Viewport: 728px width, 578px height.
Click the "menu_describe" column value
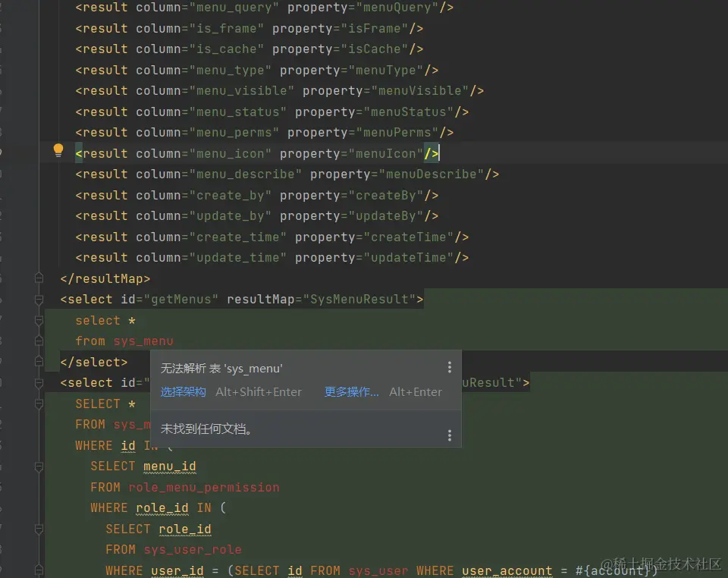(246, 174)
